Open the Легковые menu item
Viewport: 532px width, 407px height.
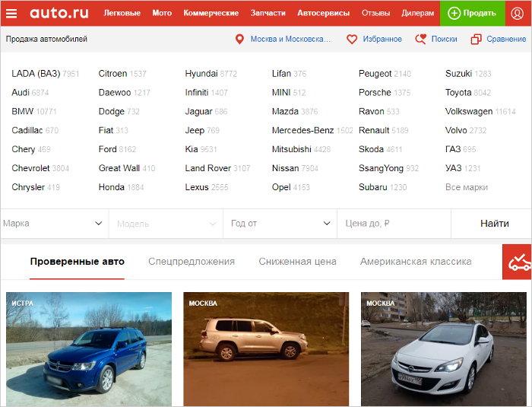[x=122, y=13]
